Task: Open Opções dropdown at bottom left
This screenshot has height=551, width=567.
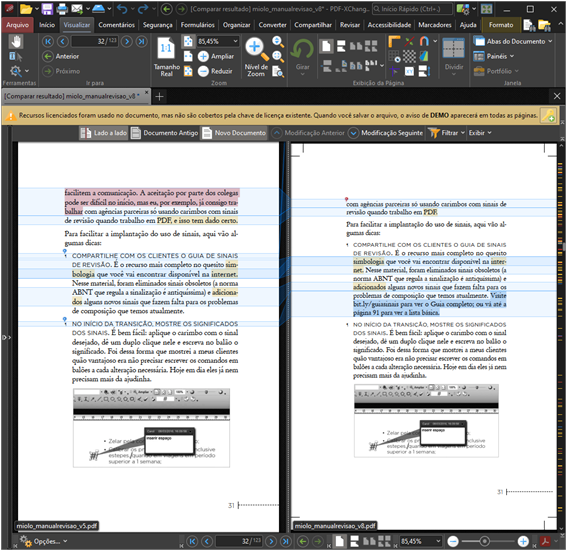Action: 43,541
